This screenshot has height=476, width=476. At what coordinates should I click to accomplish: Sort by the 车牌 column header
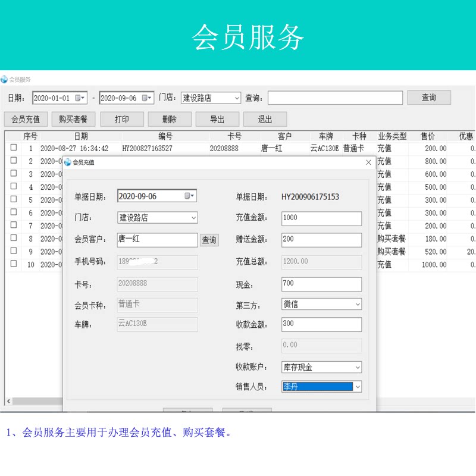pyautogui.click(x=326, y=136)
